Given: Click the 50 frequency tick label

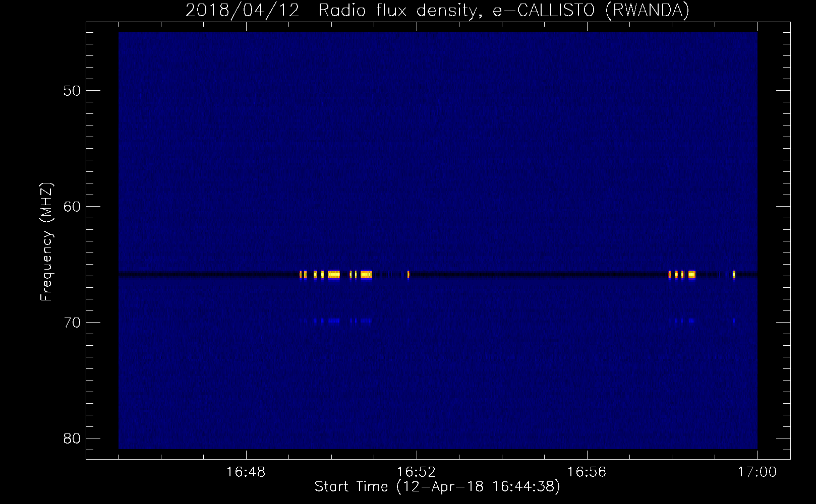Looking at the screenshot, I should [72, 91].
